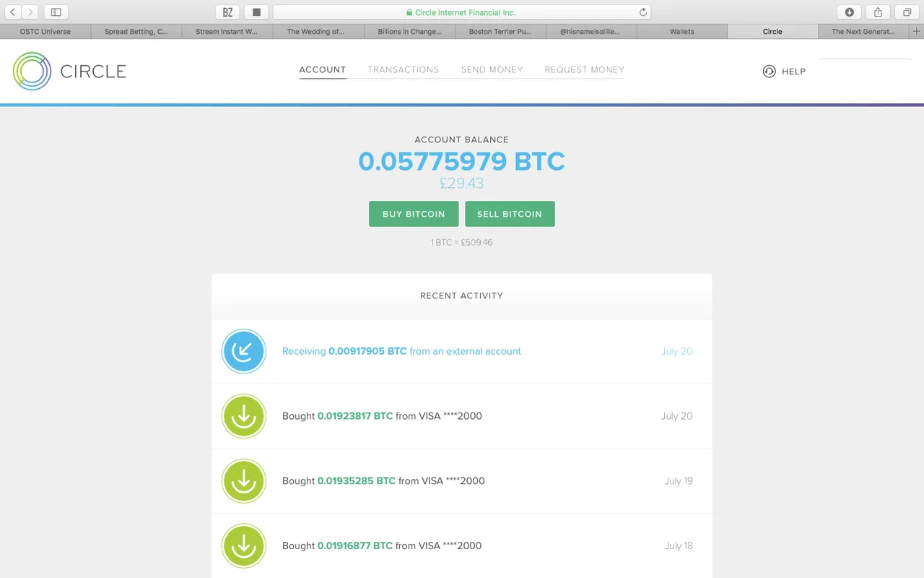Click the Recent Activity heading

point(462,296)
